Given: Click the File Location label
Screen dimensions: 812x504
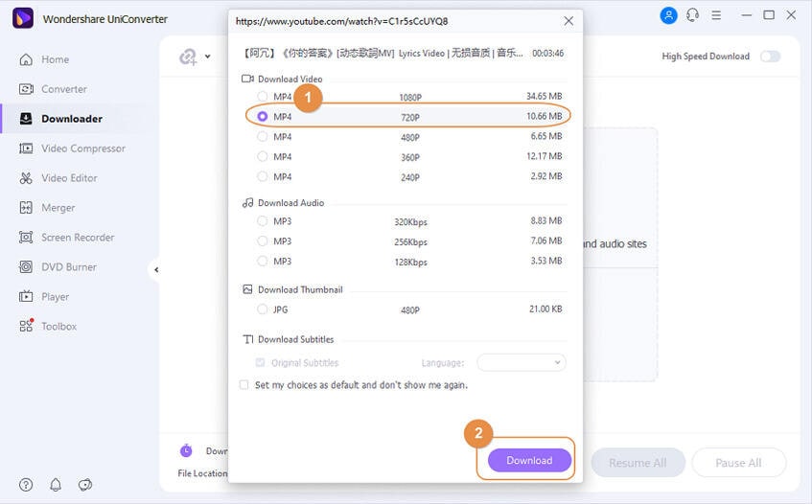Looking at the screenshot, I should pos(202,473).
